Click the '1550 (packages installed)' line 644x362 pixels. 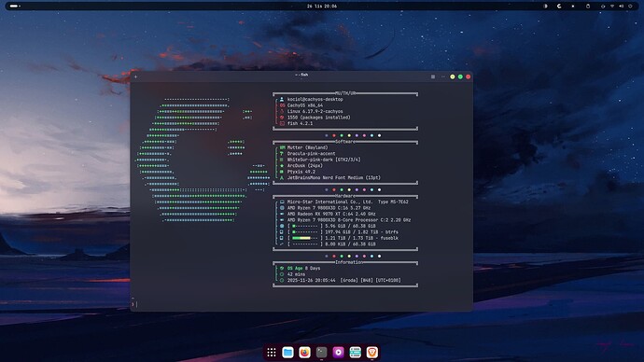click(x=318, y=118)
